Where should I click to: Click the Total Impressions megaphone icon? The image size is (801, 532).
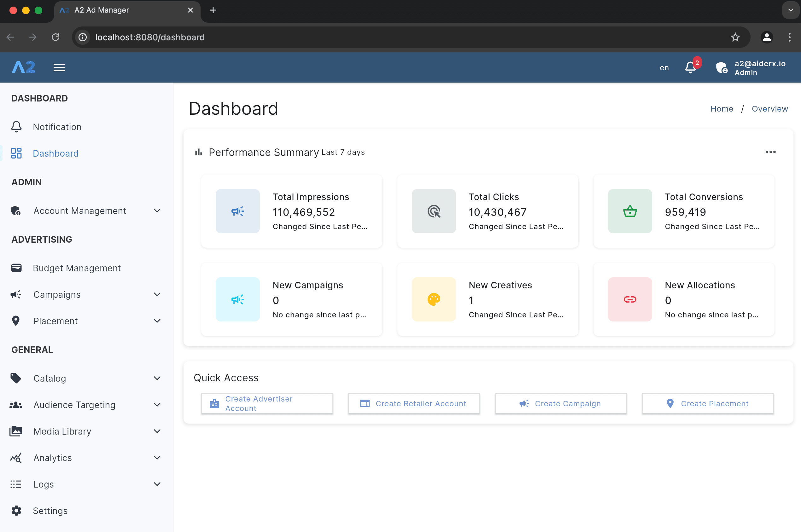click(x=237, y=211)
